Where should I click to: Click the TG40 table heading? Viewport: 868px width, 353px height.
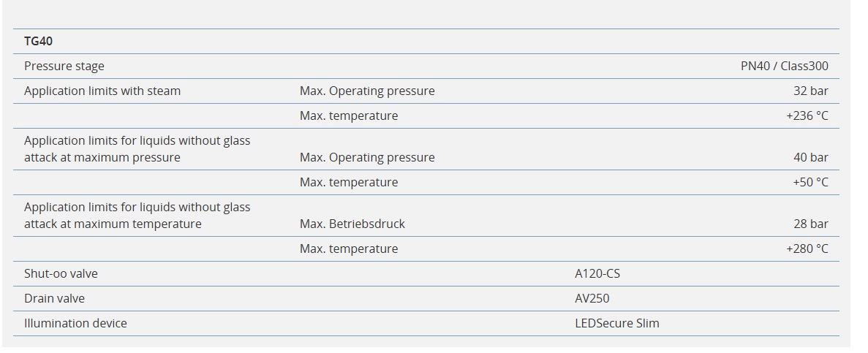[x=39, y=41]
